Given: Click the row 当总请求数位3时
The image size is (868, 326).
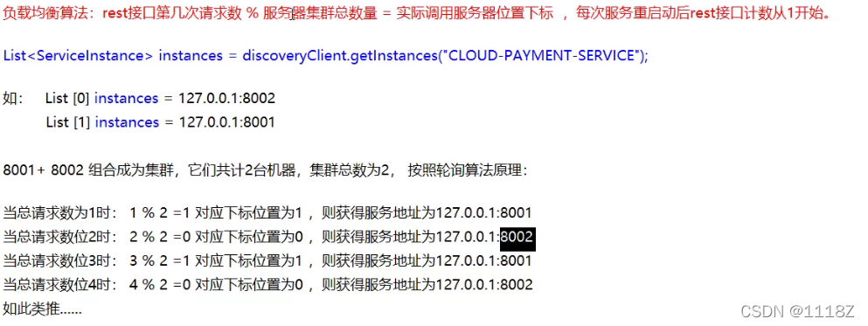Looking at the screenshot, I should pos(268,260).
